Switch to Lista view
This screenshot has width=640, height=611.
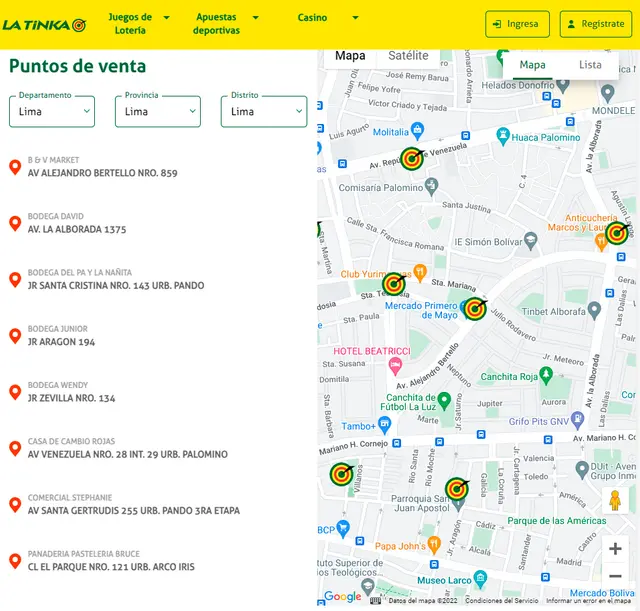[590, 65]
